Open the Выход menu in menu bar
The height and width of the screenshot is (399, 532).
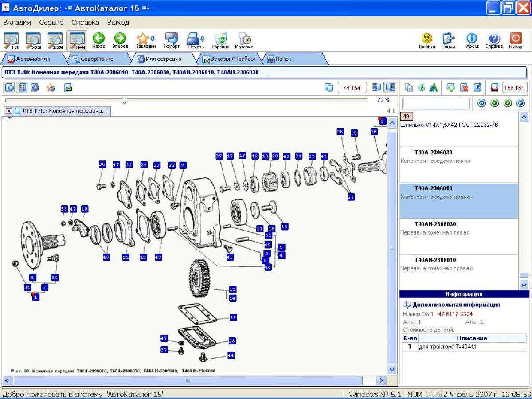coord(118,22)
